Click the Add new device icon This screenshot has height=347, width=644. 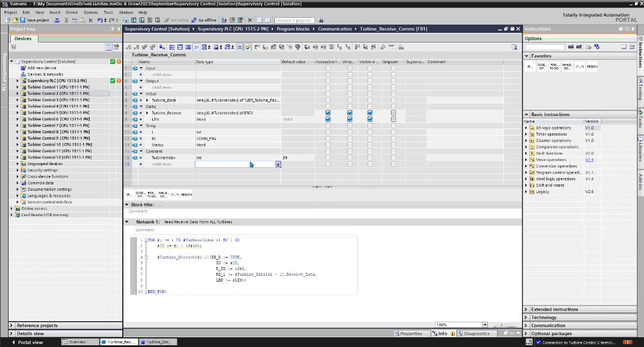[x=24, y=68]
